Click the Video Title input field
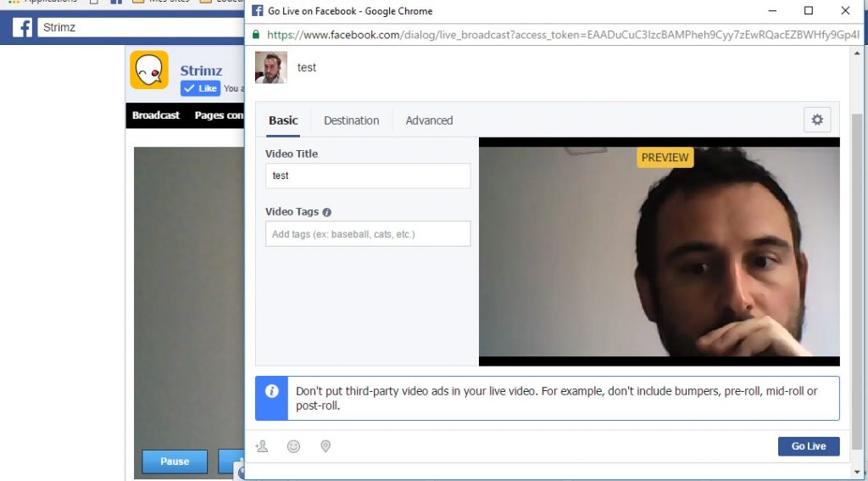 coord(368,176)
